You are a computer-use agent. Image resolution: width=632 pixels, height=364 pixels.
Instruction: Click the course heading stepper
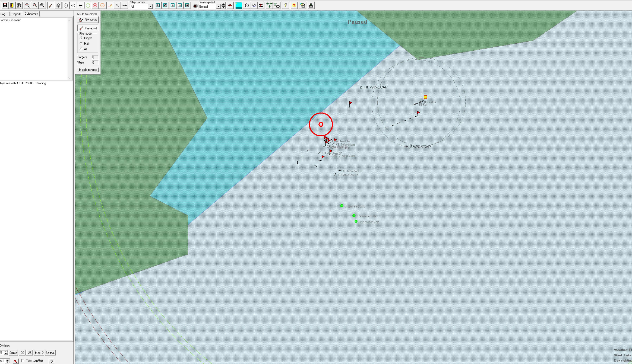(x=8, y=361)
